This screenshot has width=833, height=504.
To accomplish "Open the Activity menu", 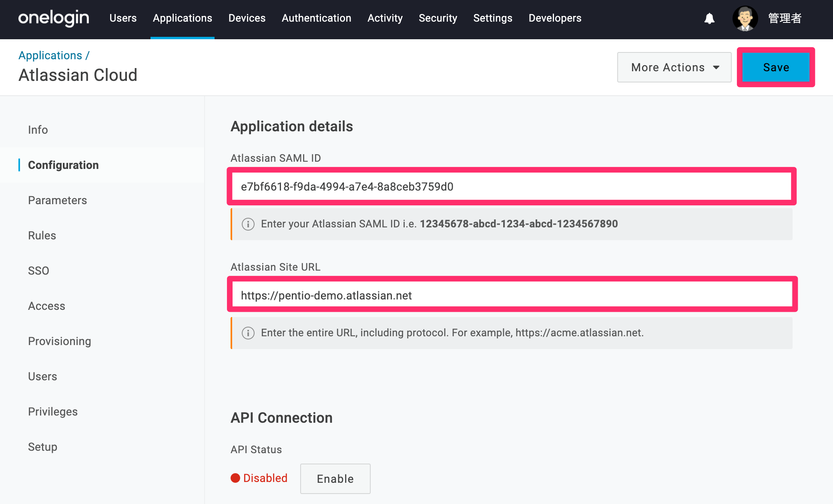I will (x=385, y=18).
